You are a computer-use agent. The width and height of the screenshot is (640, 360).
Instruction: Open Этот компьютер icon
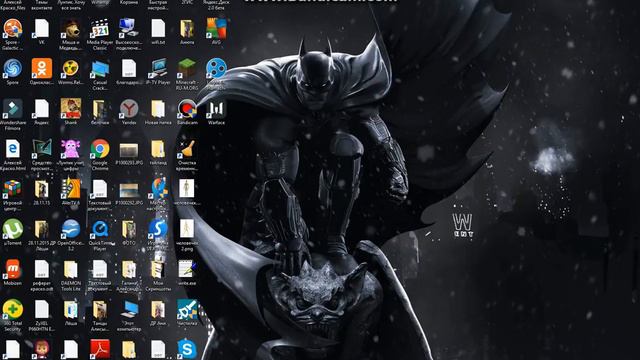pos(129,309)
